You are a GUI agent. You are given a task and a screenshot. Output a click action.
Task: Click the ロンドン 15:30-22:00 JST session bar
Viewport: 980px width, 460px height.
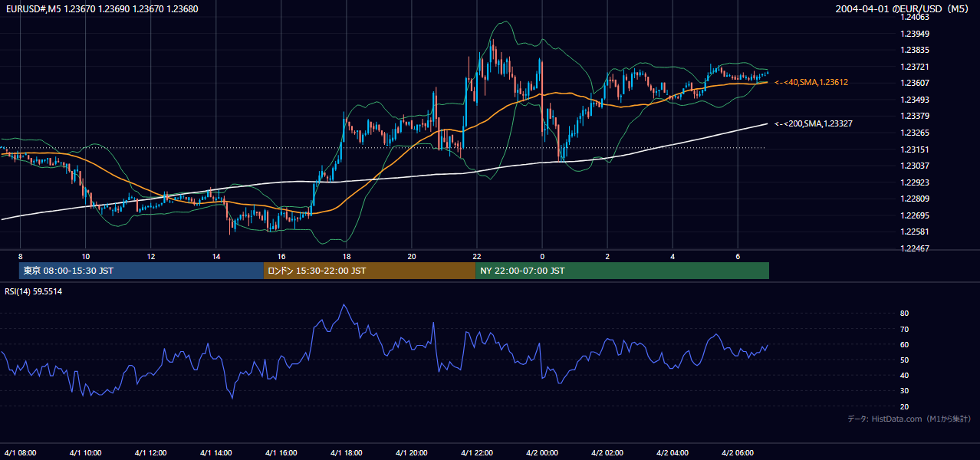click(369, 271)
